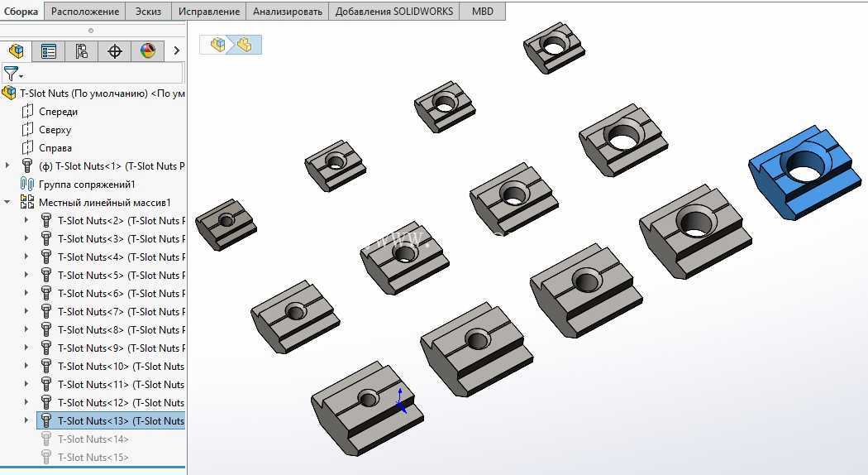Click the plane icon beside Спереди

tap(27, 112)
